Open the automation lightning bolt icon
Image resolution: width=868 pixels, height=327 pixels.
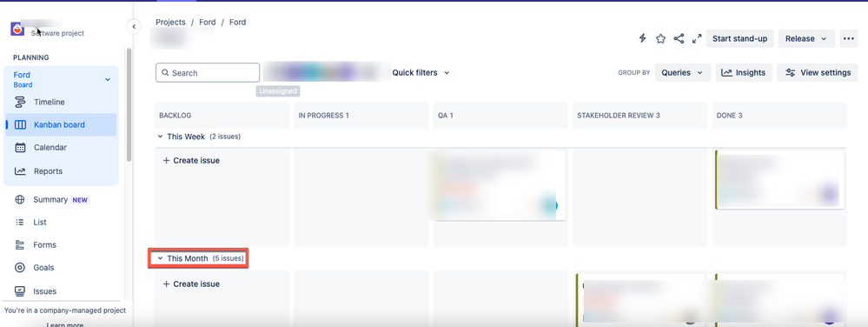[643, 38]
